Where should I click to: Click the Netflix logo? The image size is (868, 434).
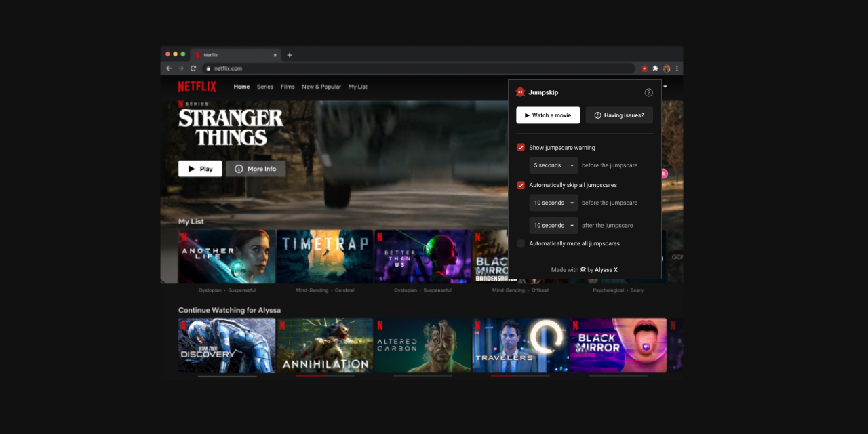click(197, 86)
